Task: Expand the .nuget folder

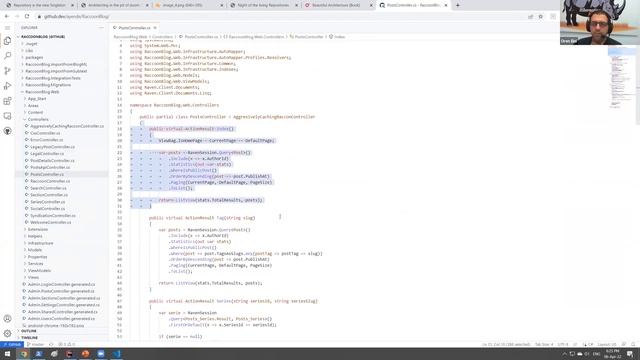Action: (31, 44)
